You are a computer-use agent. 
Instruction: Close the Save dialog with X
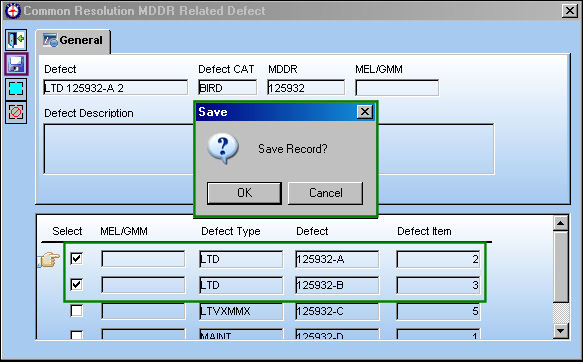pos(364,111)
